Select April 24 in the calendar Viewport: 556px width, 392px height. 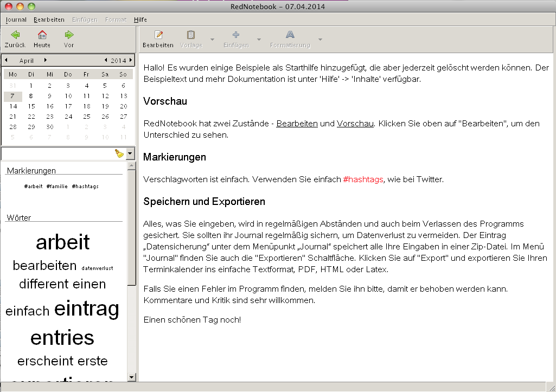pos(68,117)
